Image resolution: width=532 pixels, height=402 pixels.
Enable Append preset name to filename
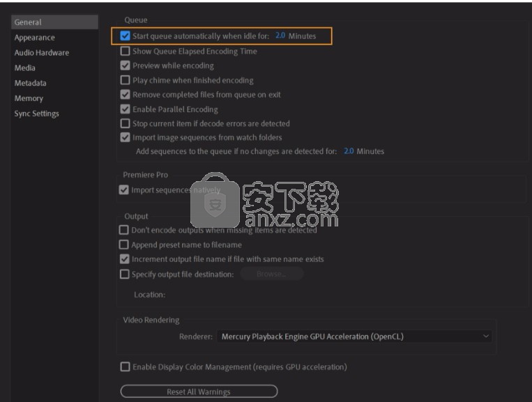pos(123,245)
